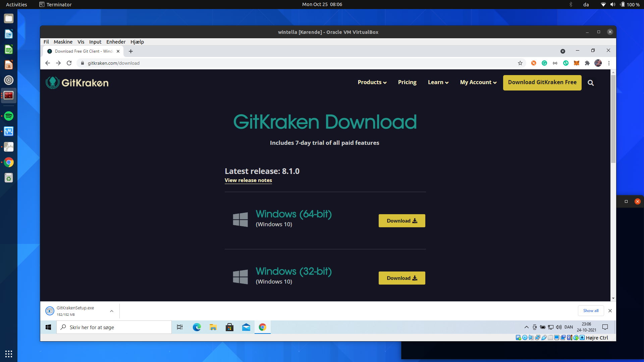This screenshot has height=362, width=644.
Task: Open the Maskine menu in VirtualBox
Action: [x=63, y=42]
